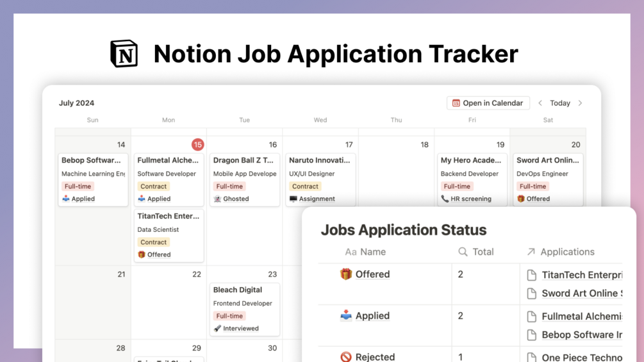Select date 18 in calendar
The image size is (644, 362).
click(x=424, y=144)
